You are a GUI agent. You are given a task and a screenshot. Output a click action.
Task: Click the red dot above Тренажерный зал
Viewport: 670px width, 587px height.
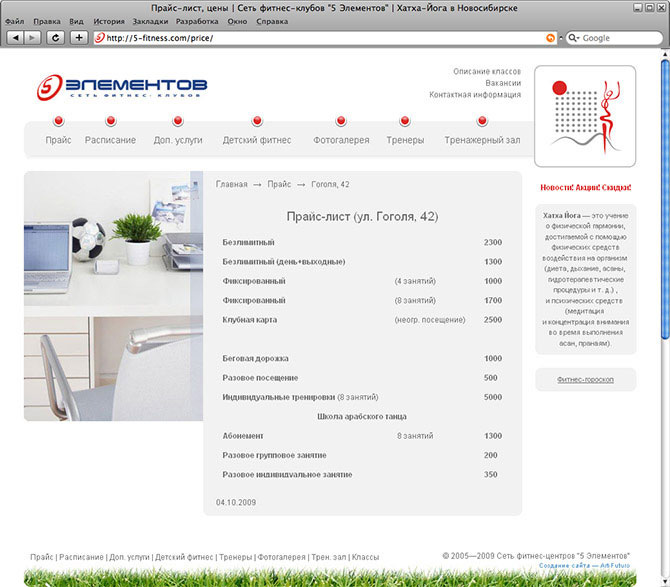point(482,121)
